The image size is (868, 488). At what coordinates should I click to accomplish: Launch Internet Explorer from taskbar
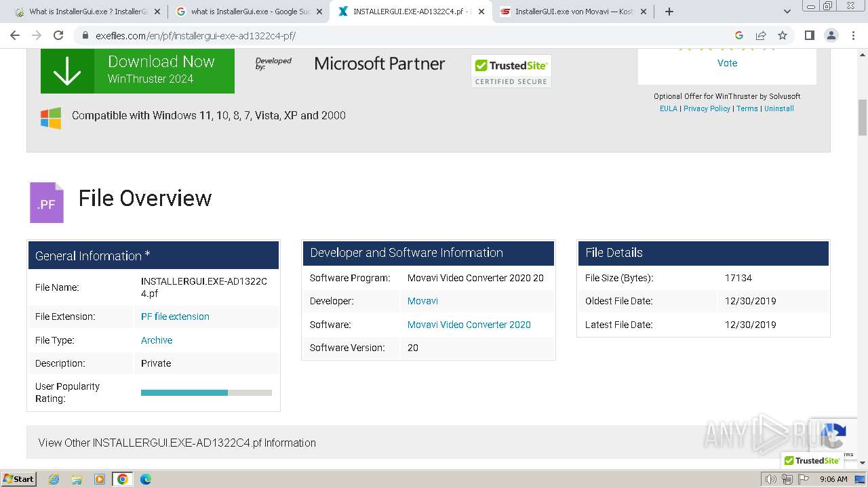point(54,479)
